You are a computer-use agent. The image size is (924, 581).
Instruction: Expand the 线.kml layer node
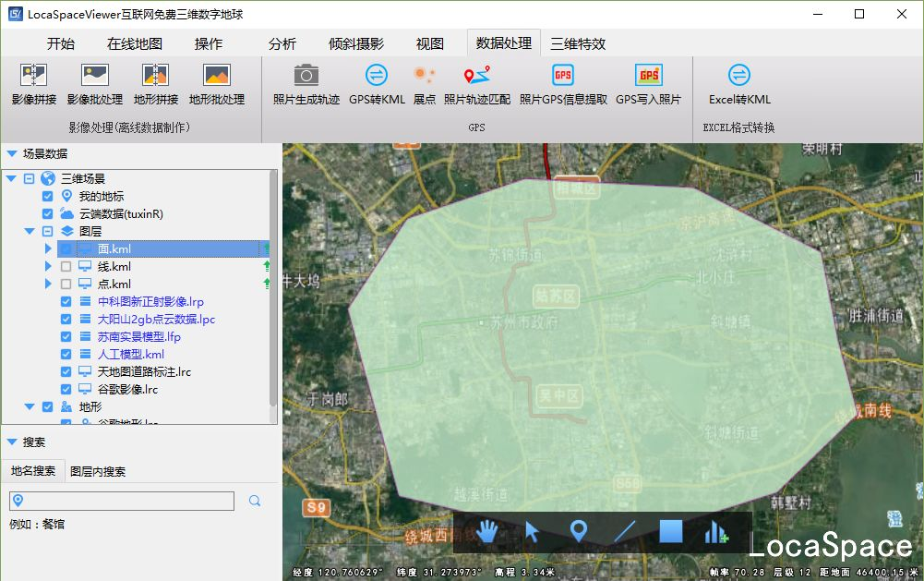click(48, 266)
